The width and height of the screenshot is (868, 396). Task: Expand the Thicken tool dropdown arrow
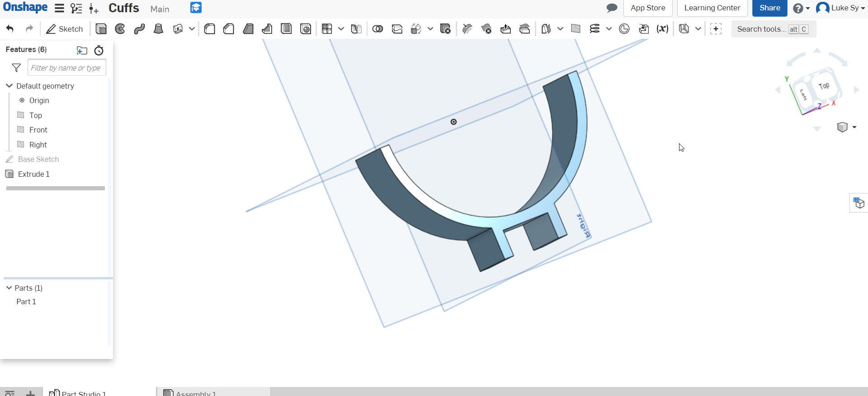pyautogui.click(x=192, y=29)
